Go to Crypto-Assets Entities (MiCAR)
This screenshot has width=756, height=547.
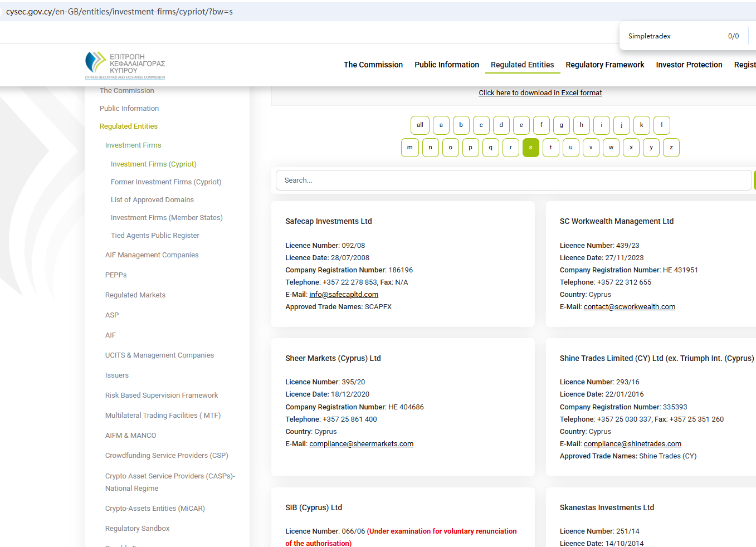[155, 509]
